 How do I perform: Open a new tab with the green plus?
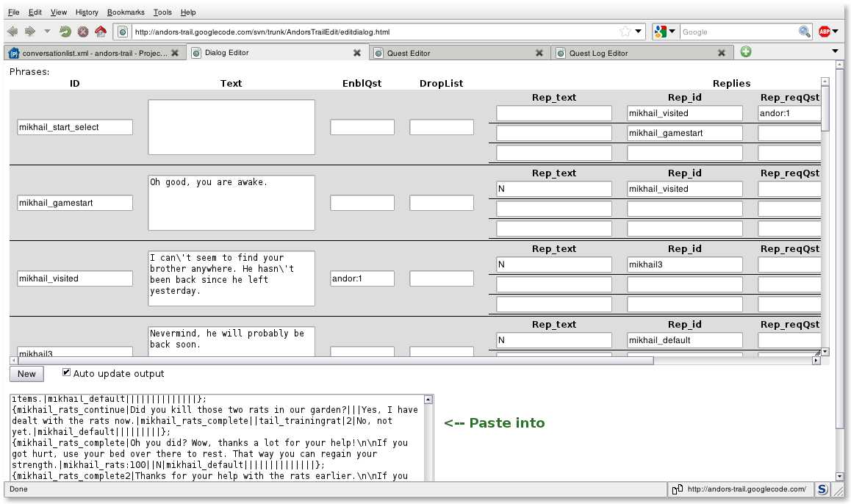(746, 52)
